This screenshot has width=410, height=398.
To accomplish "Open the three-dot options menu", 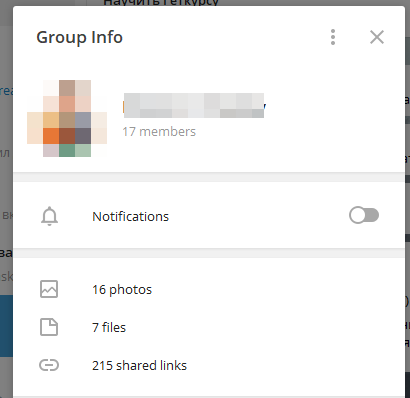I will (333, 37).
